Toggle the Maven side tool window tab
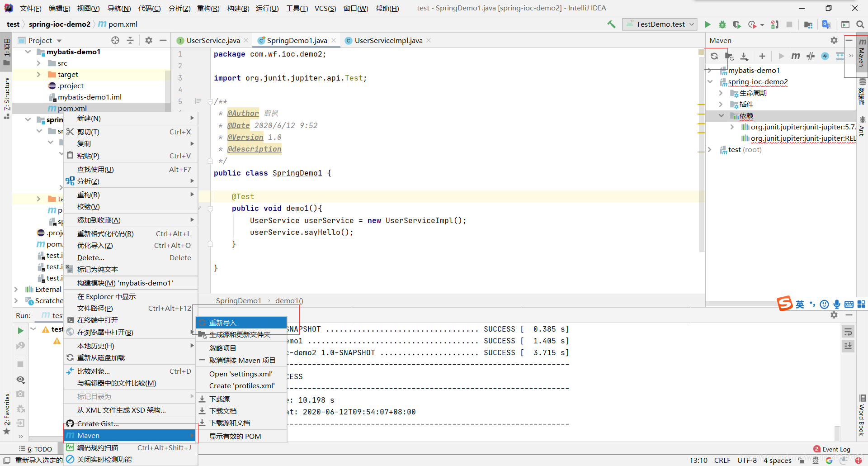Image resolution: width=868 pixels, height=466 pixels. 862,54
